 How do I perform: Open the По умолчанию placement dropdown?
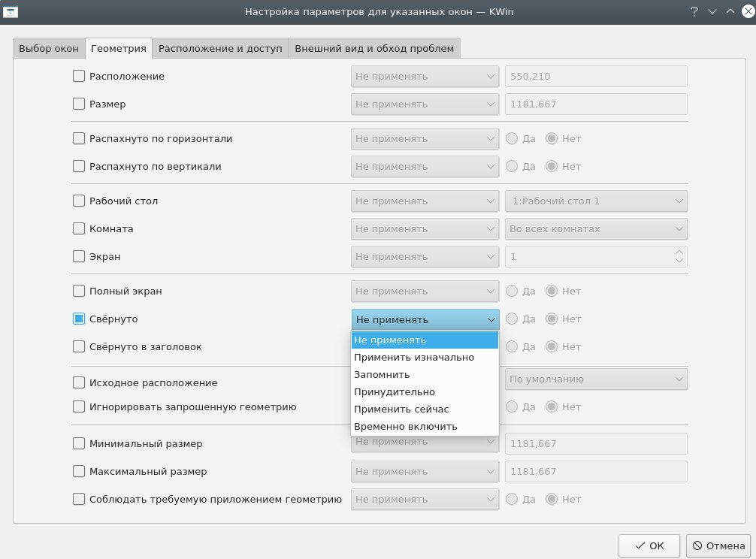596,379
